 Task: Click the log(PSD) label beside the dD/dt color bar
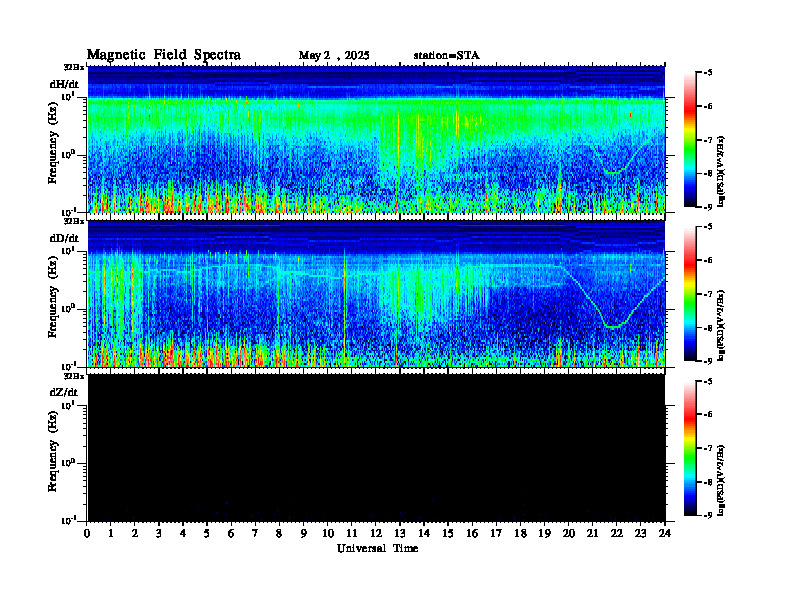pyautogui.click(x=720, y=325)
